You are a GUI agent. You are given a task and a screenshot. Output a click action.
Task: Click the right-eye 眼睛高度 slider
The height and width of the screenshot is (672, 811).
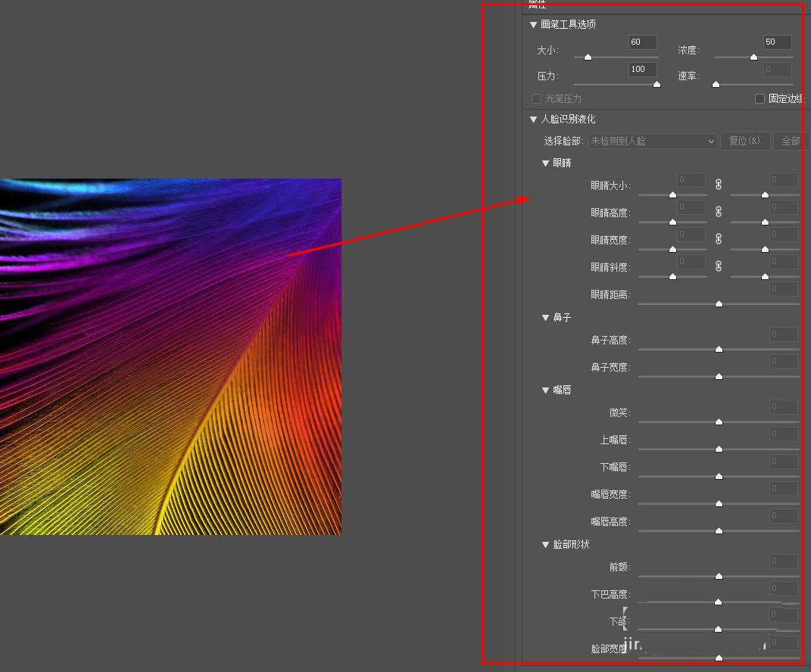[x=765, y=222]
